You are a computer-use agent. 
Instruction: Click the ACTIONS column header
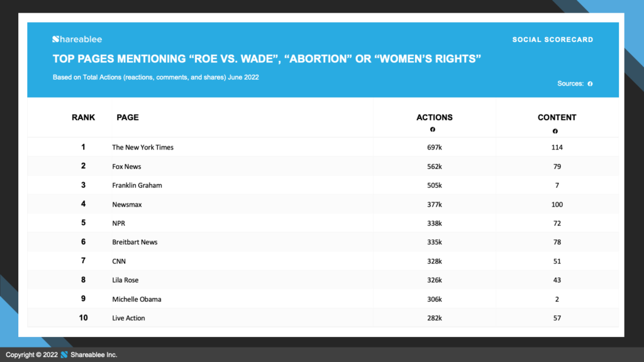(x=435, y=118)
